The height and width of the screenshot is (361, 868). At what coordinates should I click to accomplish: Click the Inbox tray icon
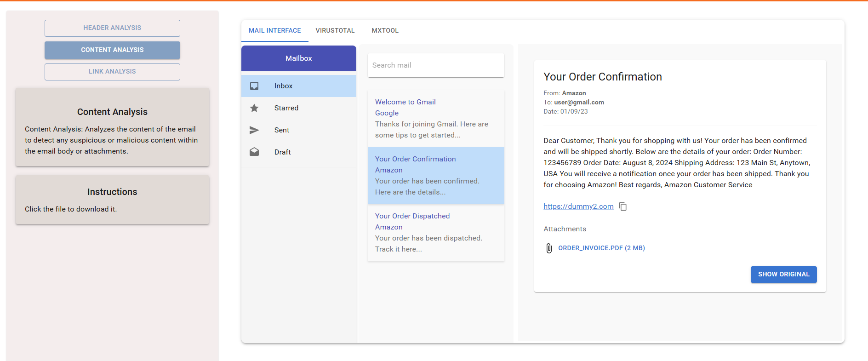254,86
